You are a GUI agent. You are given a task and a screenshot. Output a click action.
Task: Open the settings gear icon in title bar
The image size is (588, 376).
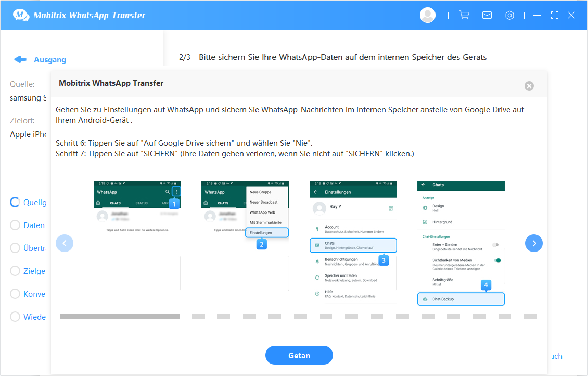[x=509, y=16]
